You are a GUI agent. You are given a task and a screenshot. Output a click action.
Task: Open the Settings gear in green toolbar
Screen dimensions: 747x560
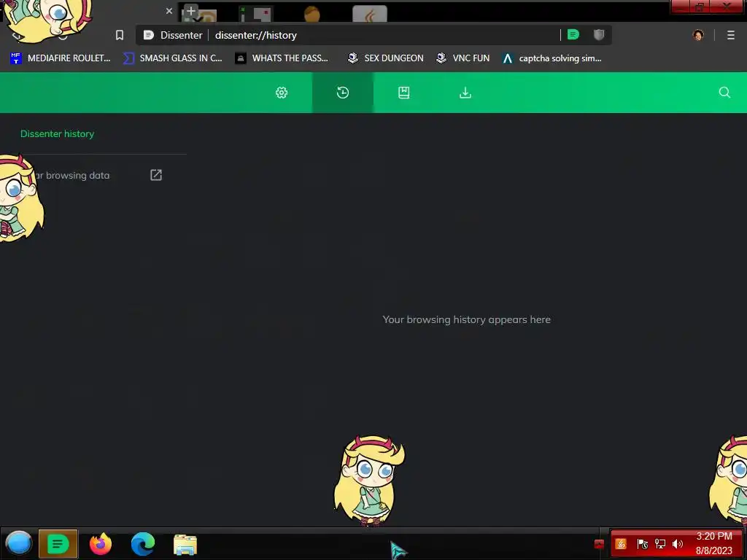[x=282, y=93]
